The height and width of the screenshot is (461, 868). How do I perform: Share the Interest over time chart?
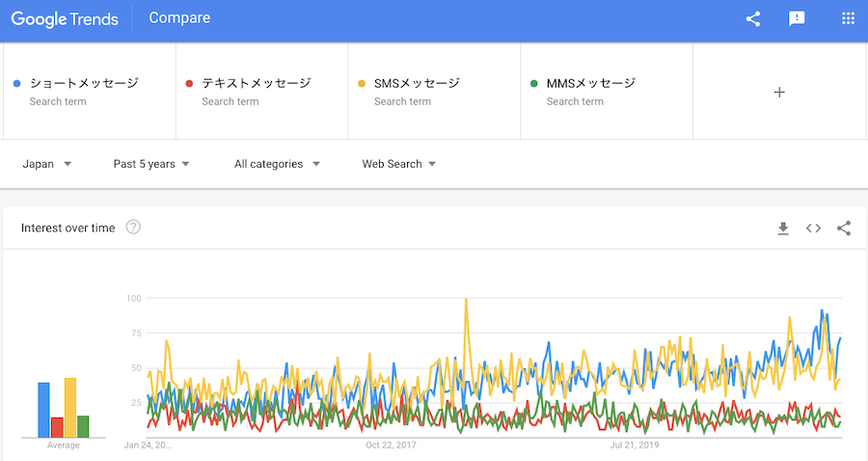(844, 229)
